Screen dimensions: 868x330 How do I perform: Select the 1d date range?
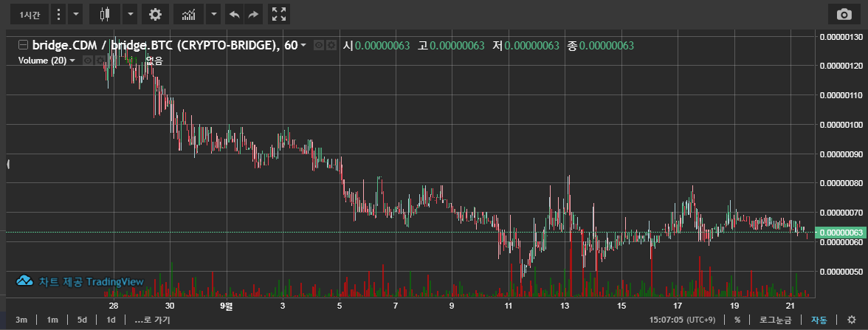pyautogui.click(x=111, y=320)
